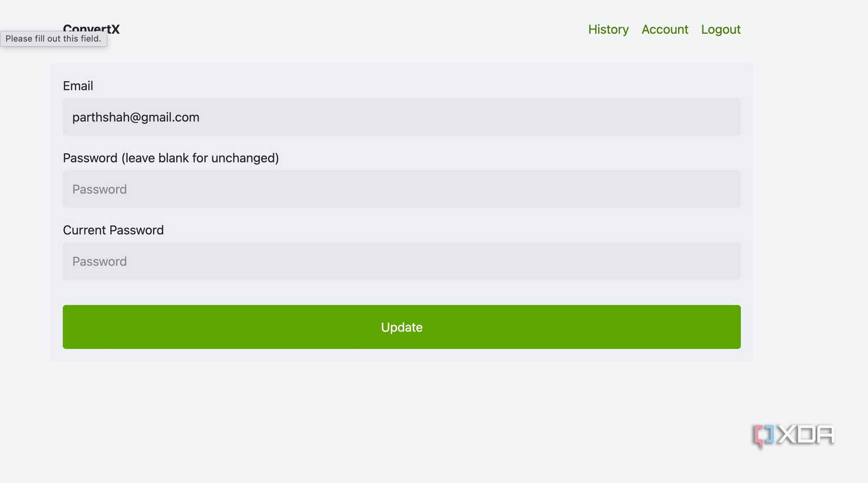Focus the Email input field
Image resolution: width=868 pixels, height=483 pixels.
point(401,117)
